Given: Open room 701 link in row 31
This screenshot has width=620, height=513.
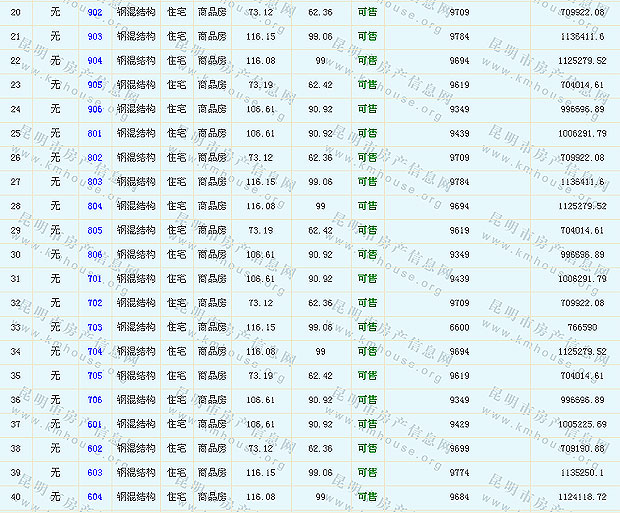Looking at the screenshot, I should point(95,279).
